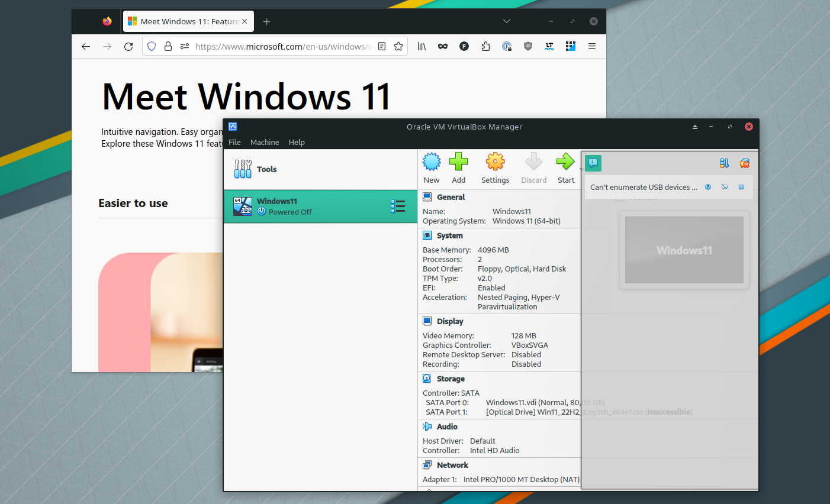
Task: Click the forbid USB notification icon
Action: pos(725,187)
